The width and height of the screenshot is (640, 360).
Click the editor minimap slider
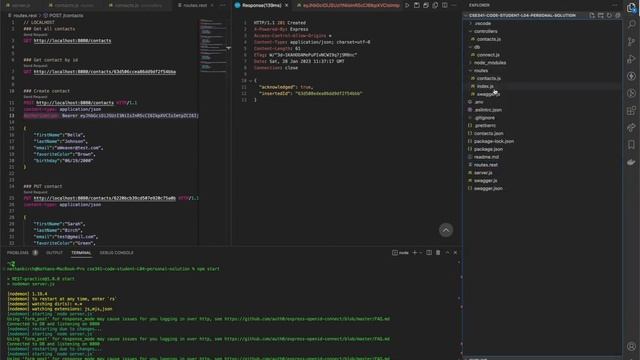(214, 46)
